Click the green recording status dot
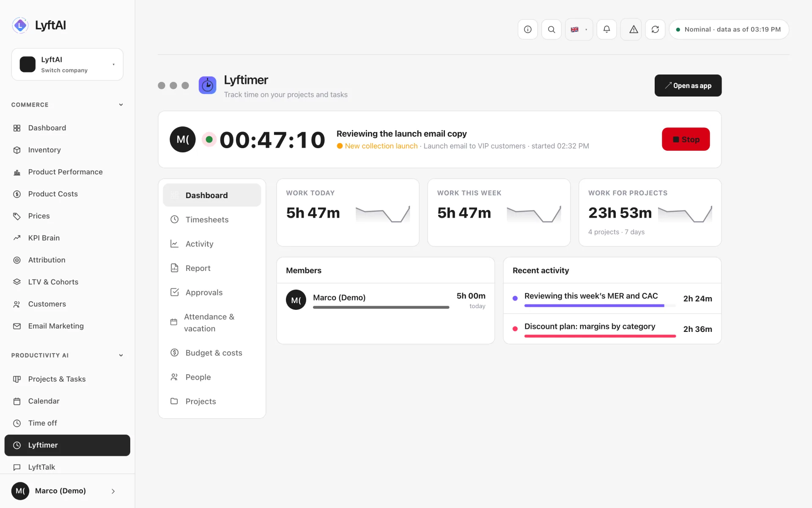The height and width of the screenshot is (508, 812). [209, 139]
